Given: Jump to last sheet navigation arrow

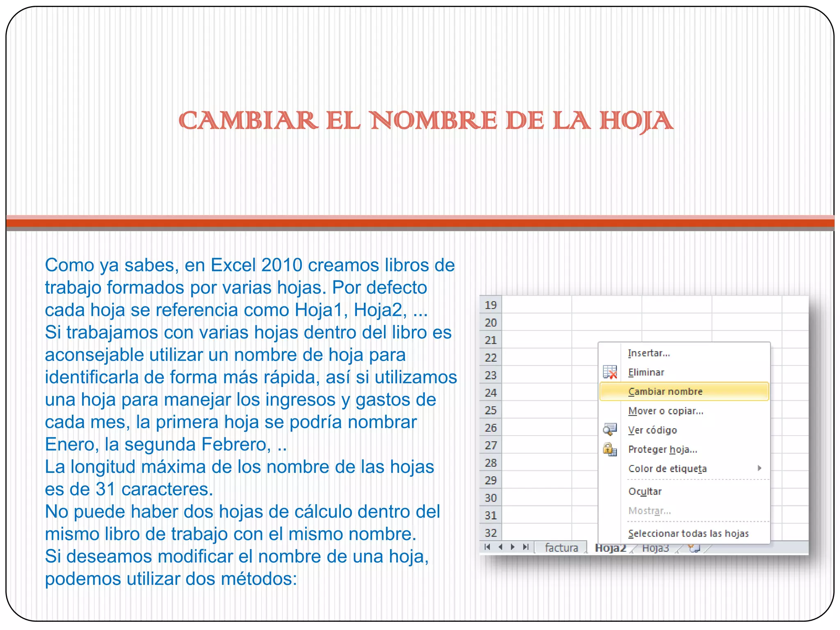Looking at the screenshot, I should (x=525, y=547).
